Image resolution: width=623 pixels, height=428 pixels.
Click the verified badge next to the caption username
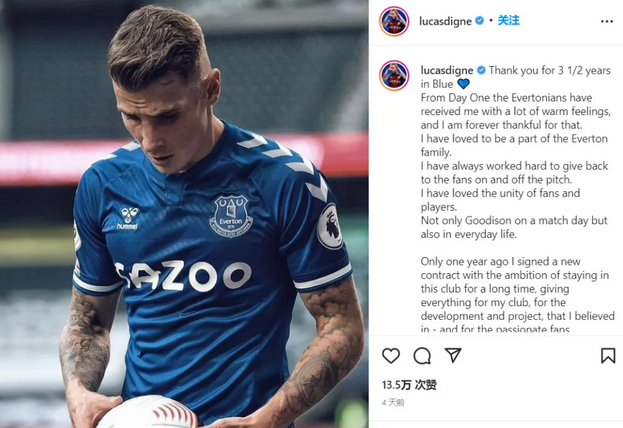click(482, 71)
